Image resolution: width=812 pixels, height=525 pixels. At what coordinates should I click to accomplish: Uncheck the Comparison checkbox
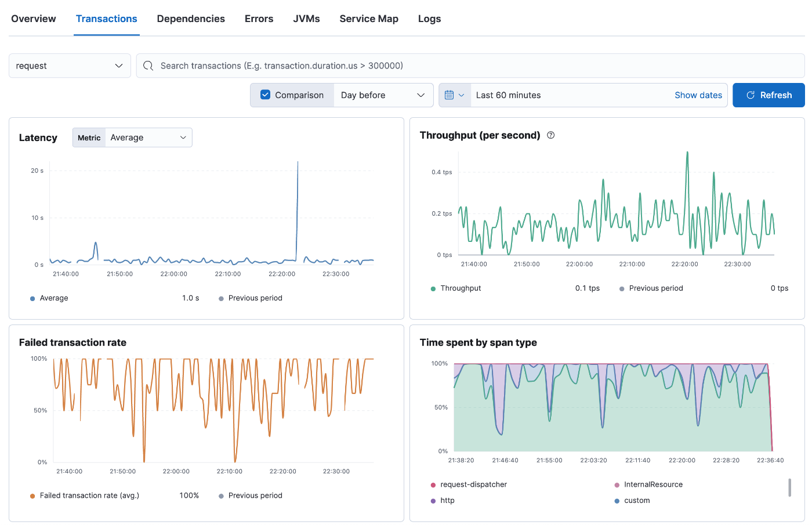click(266, 95)
